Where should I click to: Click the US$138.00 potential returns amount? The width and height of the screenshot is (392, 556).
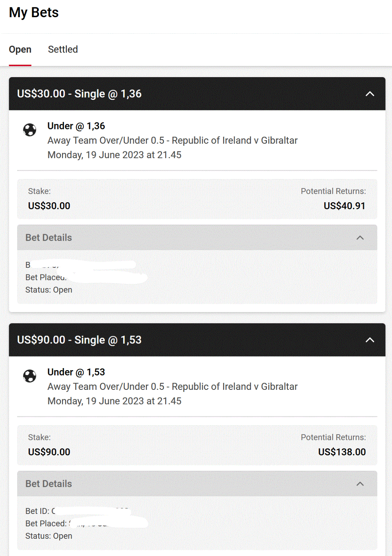point(342,452)
